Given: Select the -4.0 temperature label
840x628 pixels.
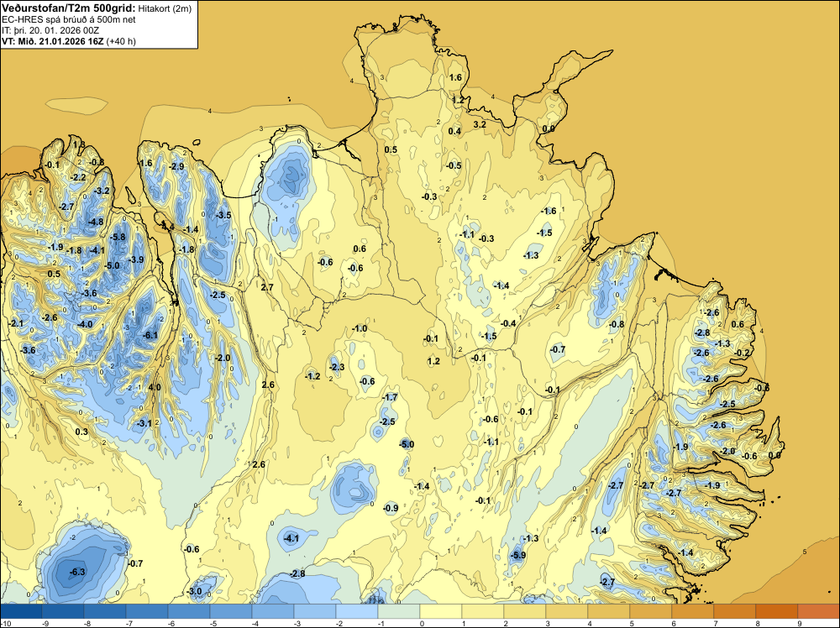Looking at the screenshot, I should tap(85, 324).
